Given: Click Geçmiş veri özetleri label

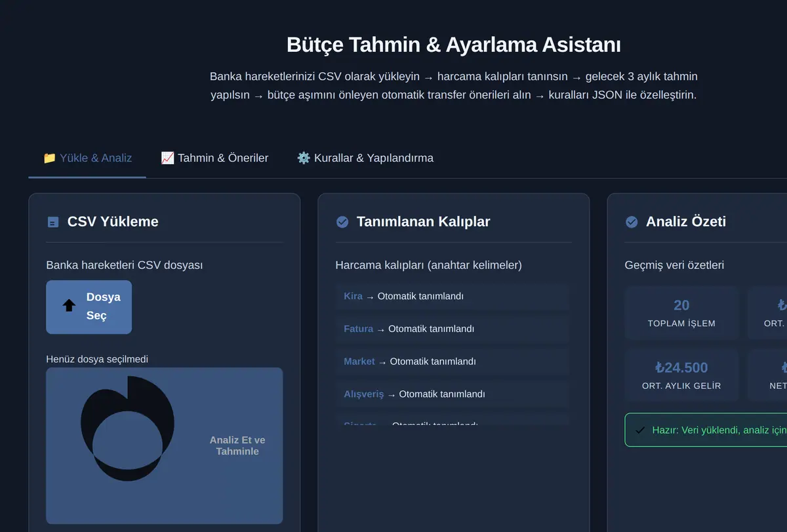Looking at the screenshot, I should click(x=674, y=265).
